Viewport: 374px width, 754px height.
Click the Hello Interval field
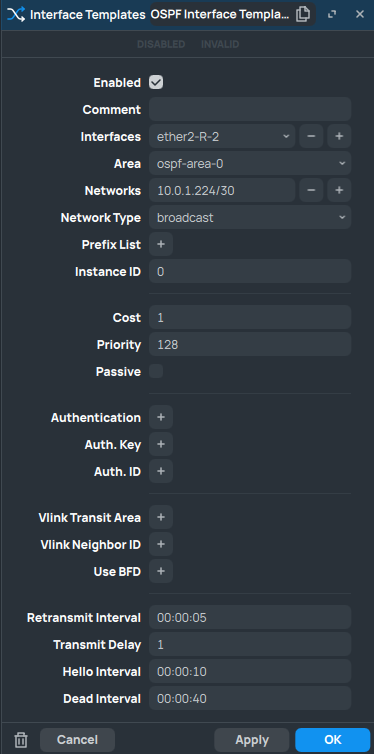pyautogui.click(x=250, y=671)
